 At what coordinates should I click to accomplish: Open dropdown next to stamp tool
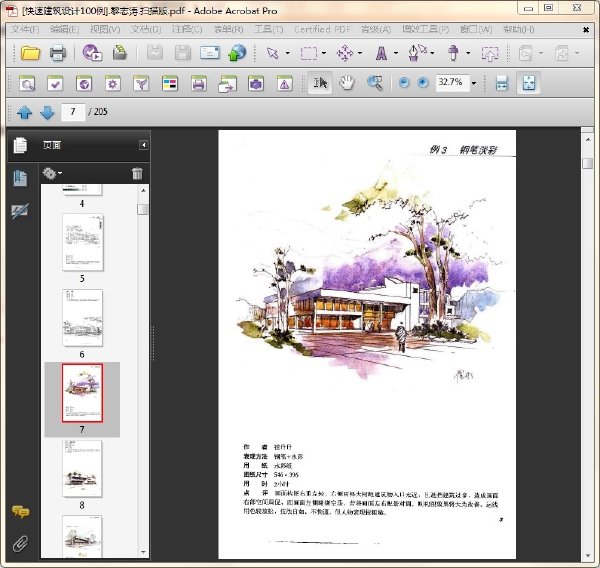(x=468, y=53)
